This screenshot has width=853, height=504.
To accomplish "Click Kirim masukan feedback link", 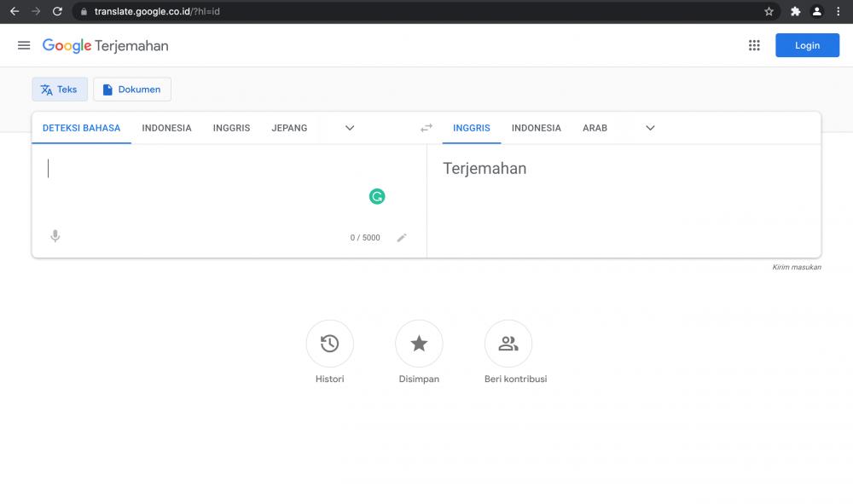I will click(797, 267).
